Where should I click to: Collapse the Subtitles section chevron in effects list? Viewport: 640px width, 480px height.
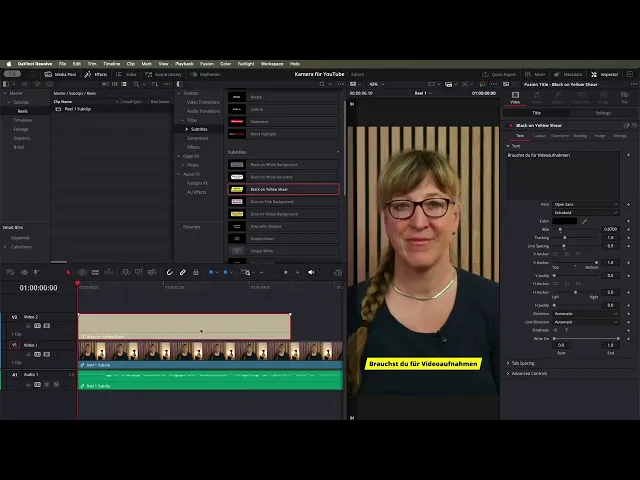pyautogui.click(x=338, y=152)
